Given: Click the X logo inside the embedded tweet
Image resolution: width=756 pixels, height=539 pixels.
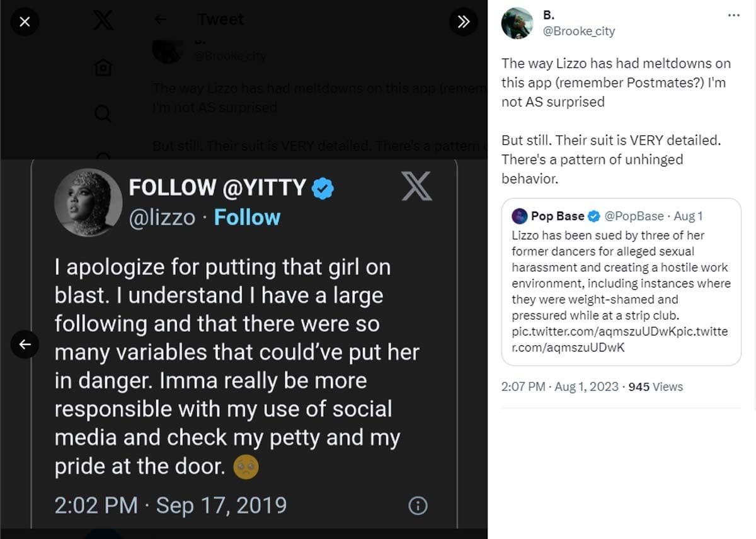Looking at the screenshot, I should click(x=417, y=188).
